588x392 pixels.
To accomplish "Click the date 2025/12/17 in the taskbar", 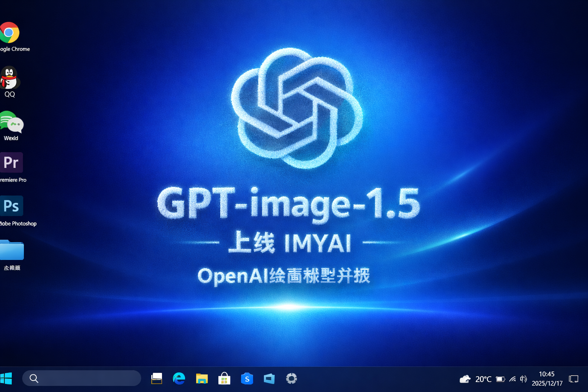I will pyautogui.click(x=547, y=383).
